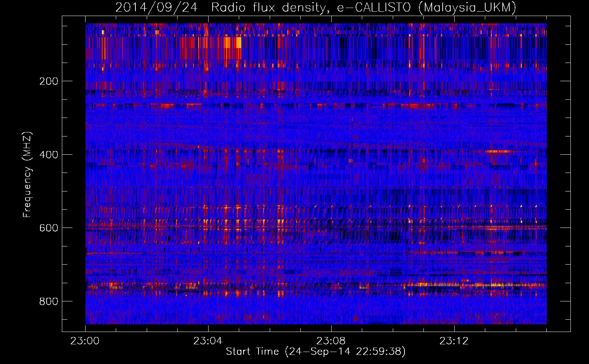Click the 200 frequency tick label

click(x=49, y=81)
